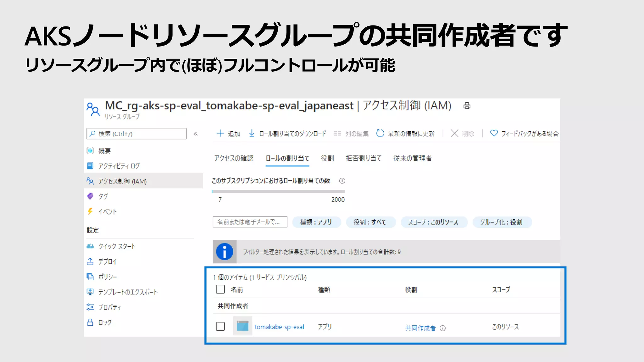
Task: Switch to the 役割 tab
Action: pyautogui.click(x=327, y=158)
